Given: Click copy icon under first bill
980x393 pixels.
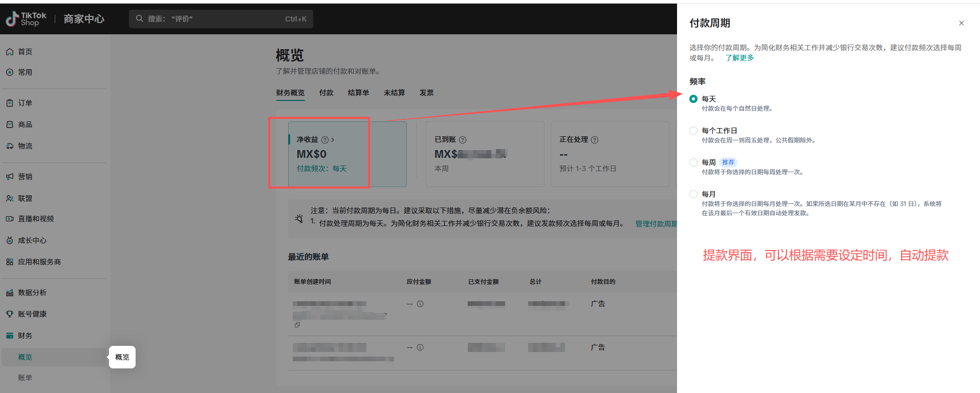Looking at the screenshot, I should 297,325.
